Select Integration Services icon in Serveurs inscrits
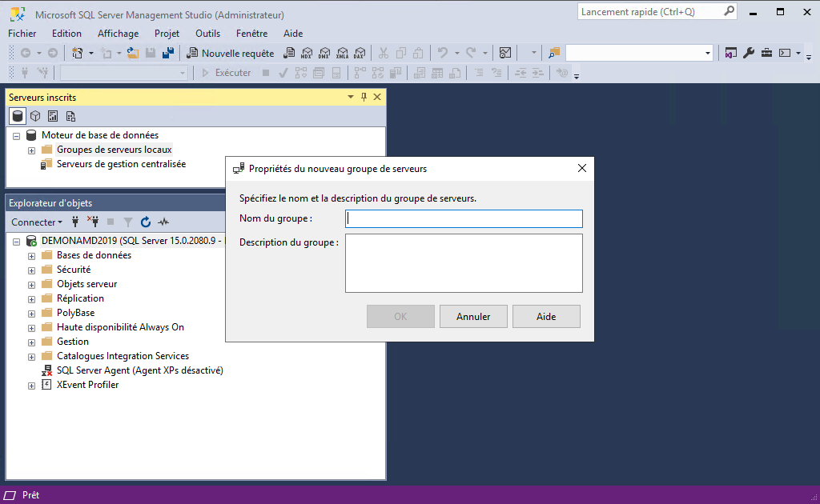This screenshot has width=820, height=504. tap(70, 116)
